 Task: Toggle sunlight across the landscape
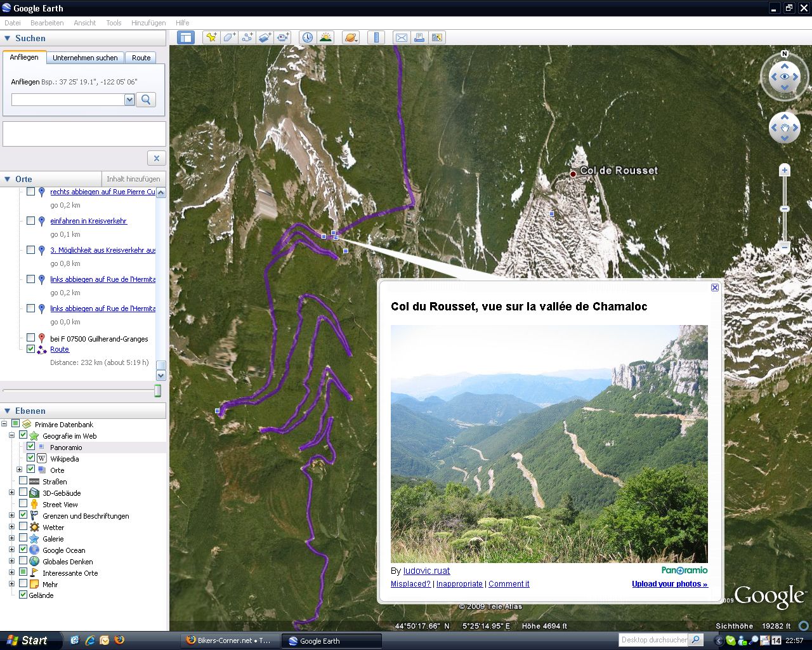[x=325, y=37]
